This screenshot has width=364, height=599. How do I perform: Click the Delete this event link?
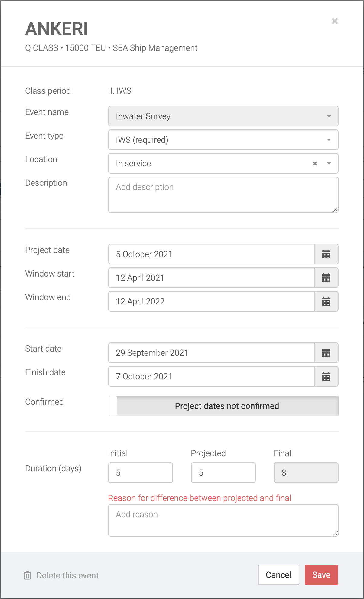(x=67, y=575)
